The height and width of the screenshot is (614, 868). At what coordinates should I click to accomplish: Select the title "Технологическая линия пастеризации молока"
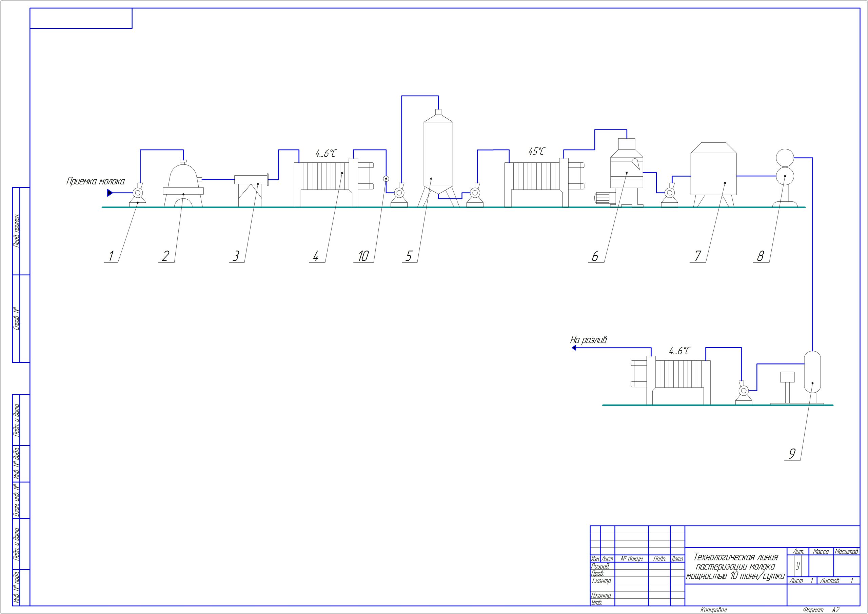(736, 561)
